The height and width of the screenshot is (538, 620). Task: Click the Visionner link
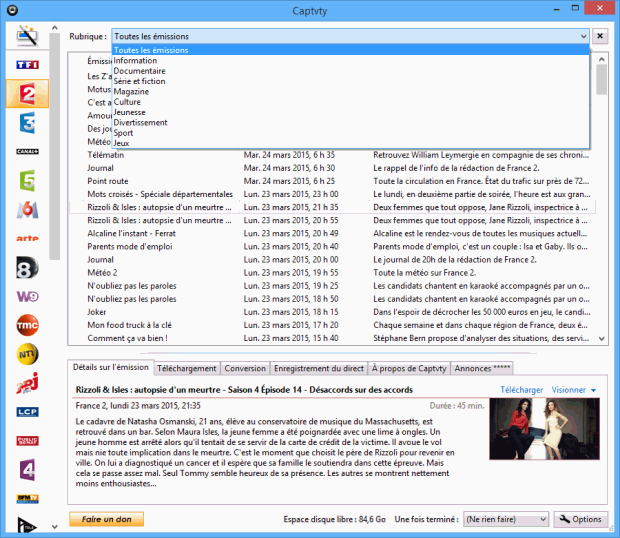(569, 390)
